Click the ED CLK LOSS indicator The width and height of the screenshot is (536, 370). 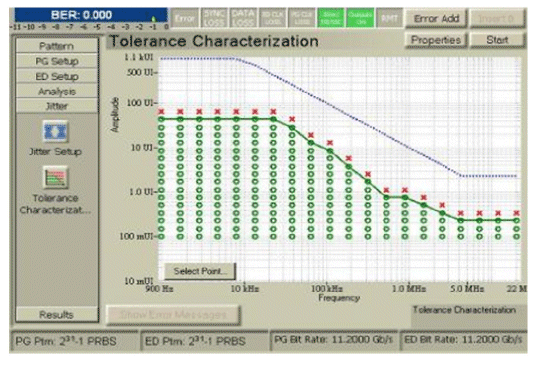272,18
